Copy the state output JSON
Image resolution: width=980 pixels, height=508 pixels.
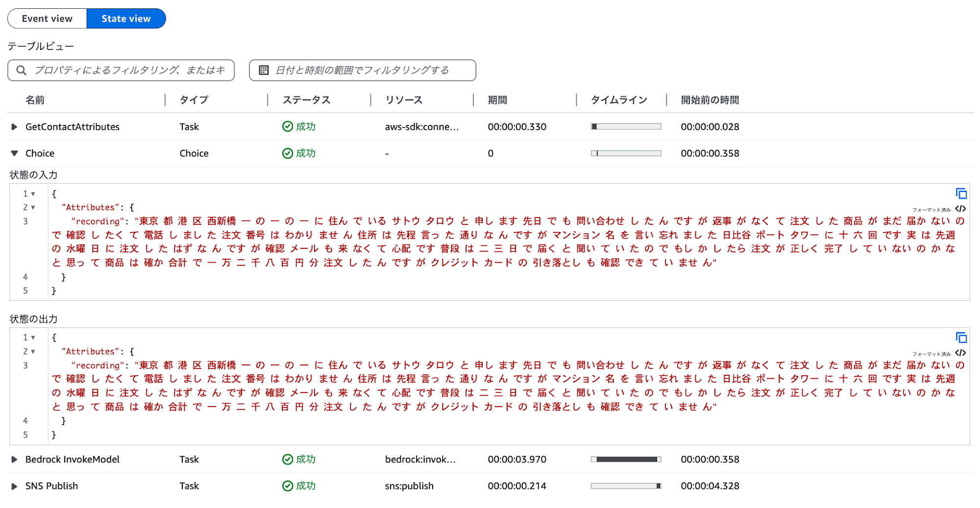[x=961, y=338]
